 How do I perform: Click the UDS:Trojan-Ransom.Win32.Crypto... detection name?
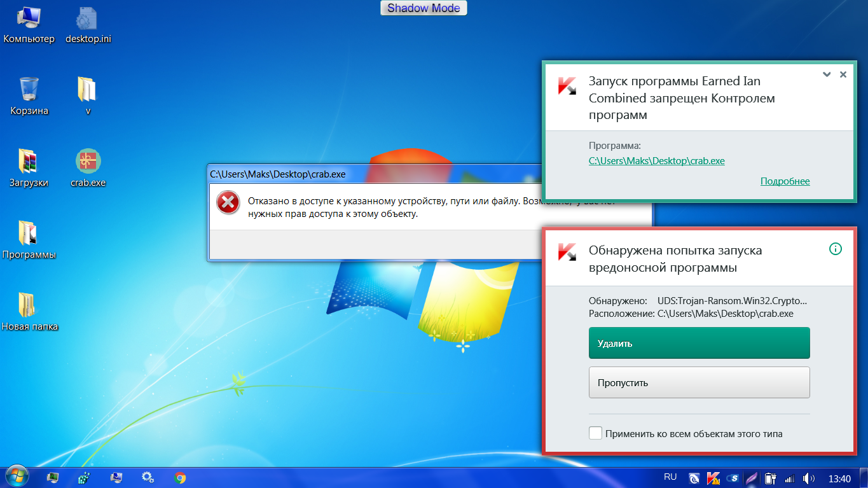click(732, 300)
